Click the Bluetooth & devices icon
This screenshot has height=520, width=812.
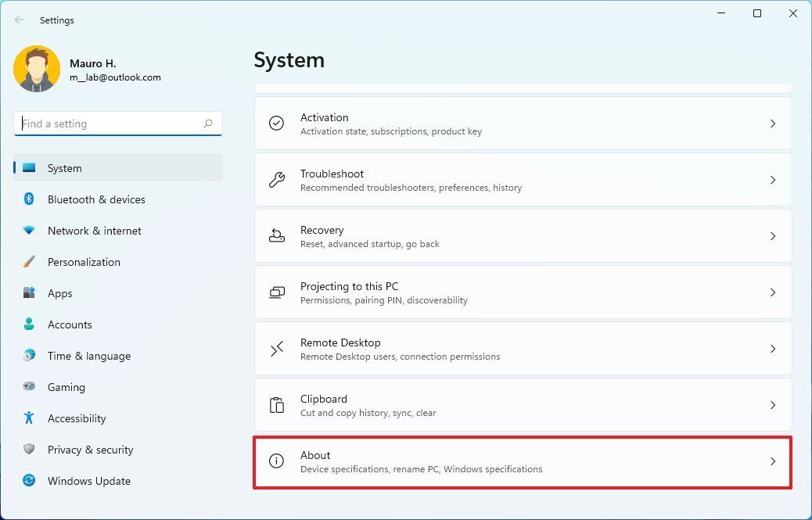click(x=29, y=199)
